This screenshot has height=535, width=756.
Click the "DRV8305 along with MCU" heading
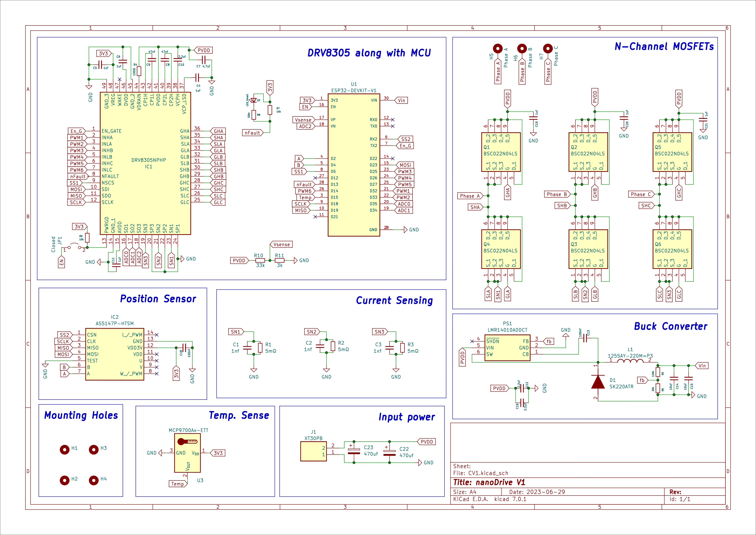(x=369, y=53)
